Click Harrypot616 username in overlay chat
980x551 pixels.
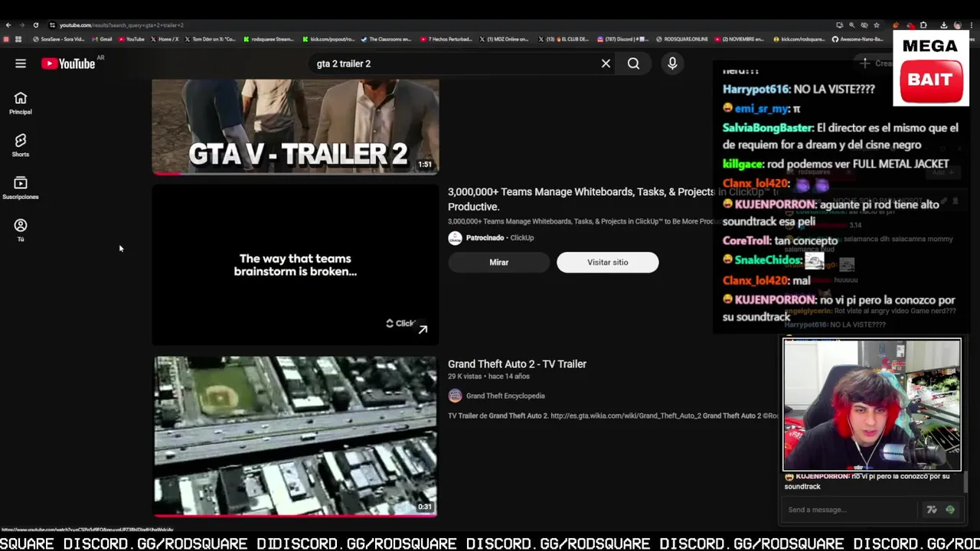(756, 90)
